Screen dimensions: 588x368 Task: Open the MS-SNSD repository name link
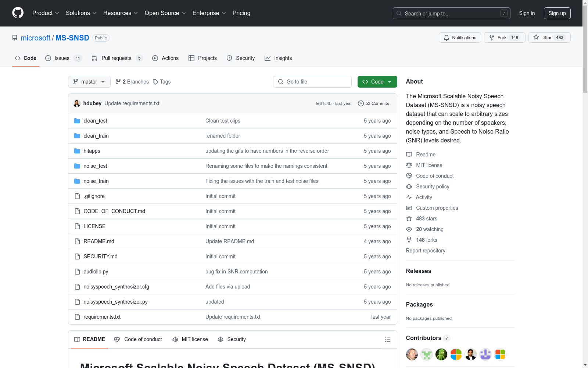click(72, 38)
